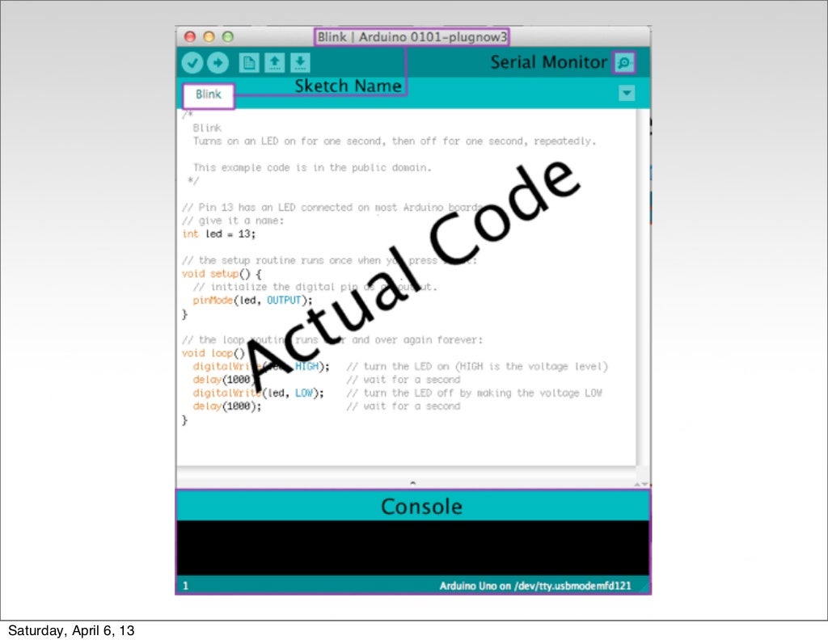Screen dimensions: 828x644
Task: Click the editor's vertical scrollbar
Action: pyautogui.click(x=643, y=288)
